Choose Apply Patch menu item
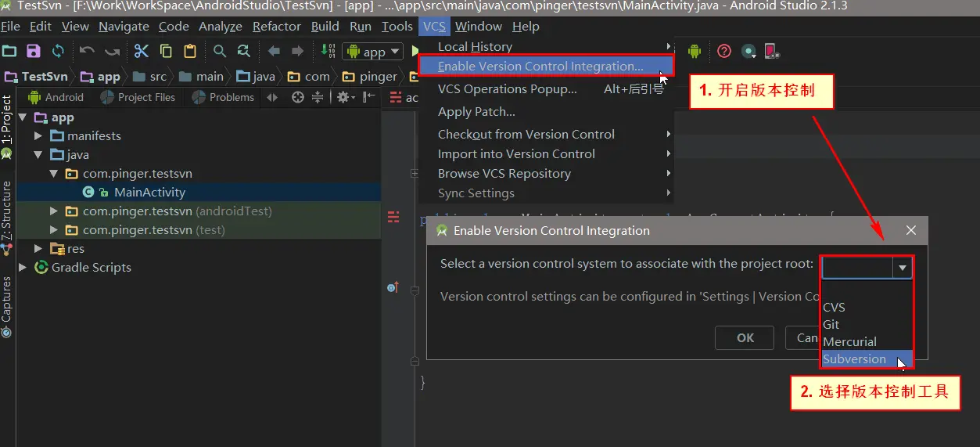 pyautogui.click(x=546, y=112)
